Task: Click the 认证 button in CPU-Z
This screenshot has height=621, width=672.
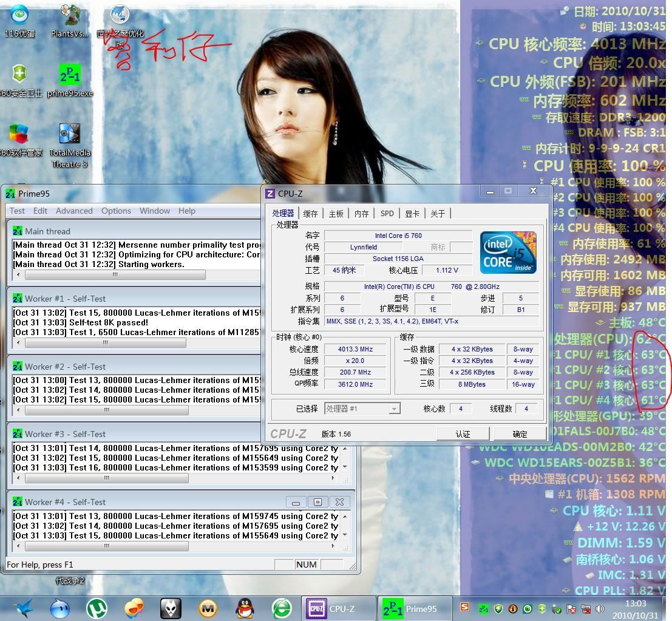Action: (x=463, y=433)
